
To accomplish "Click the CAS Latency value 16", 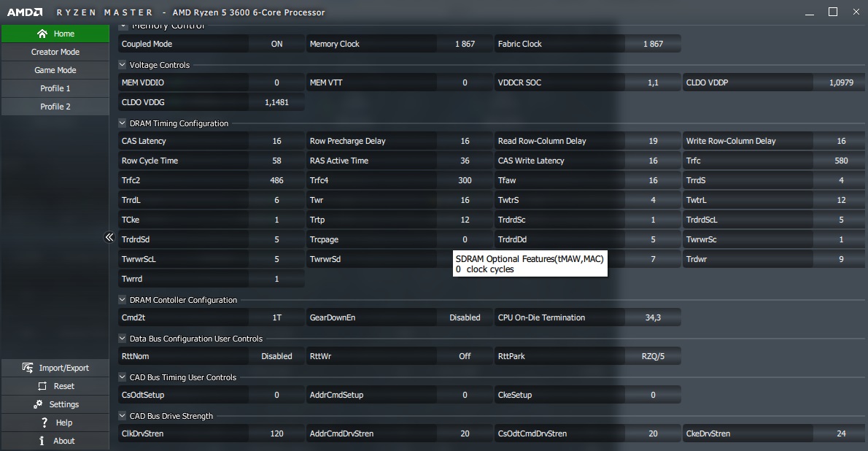I will click(x=276, y=142).
